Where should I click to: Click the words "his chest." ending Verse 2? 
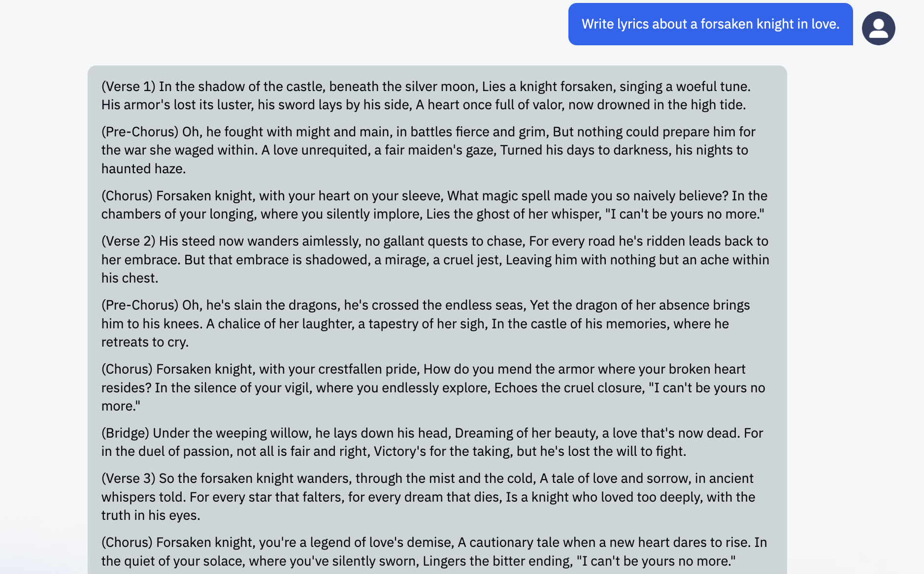tap(130, 278)
